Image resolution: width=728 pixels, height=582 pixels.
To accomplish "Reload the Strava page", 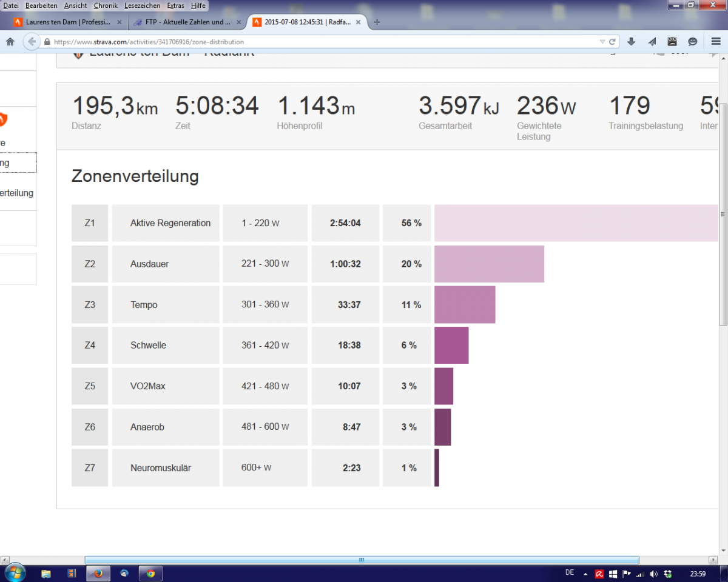I will click(612, 42).
